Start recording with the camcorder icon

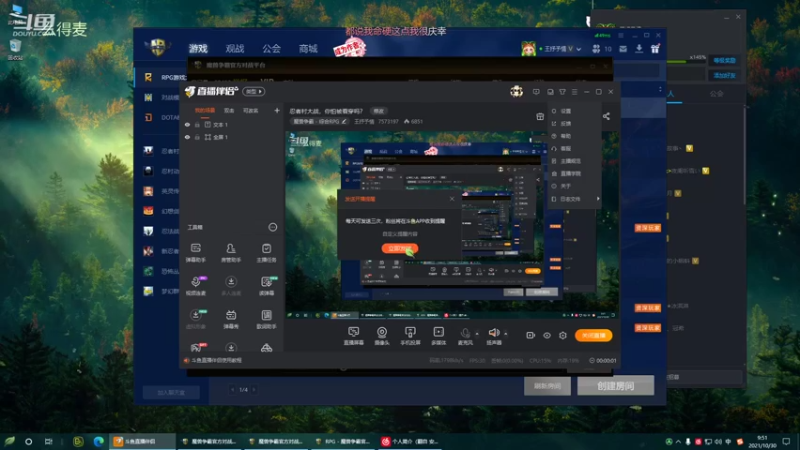point(531,335)
